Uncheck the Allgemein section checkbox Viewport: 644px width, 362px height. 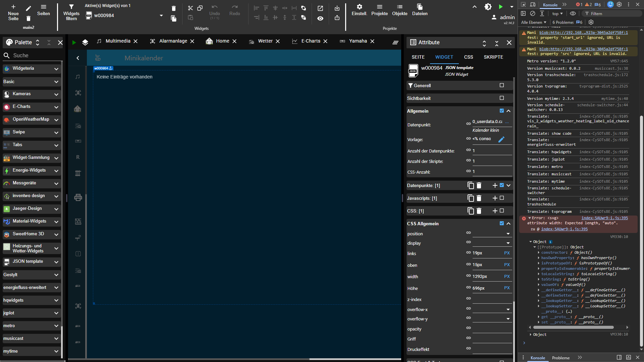(502, 111)
